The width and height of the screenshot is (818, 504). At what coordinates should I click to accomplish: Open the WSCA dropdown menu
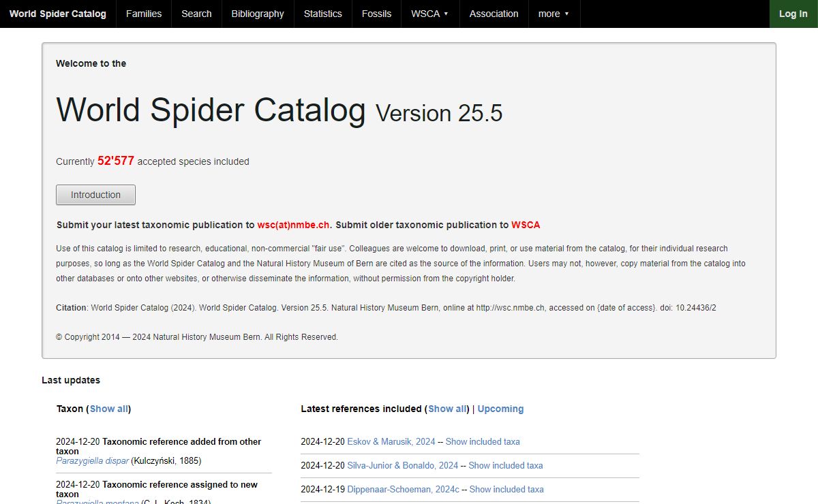click(x=429, y=14)
